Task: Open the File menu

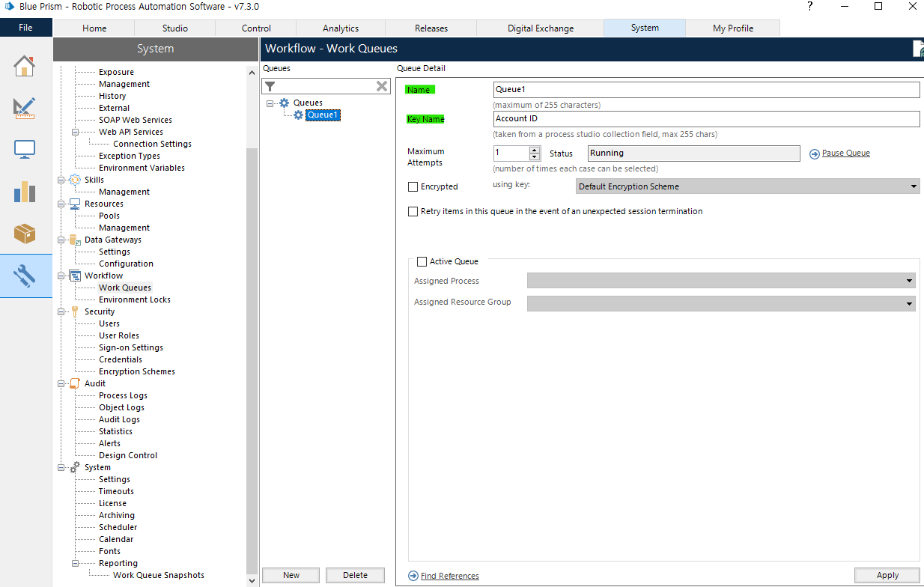Action: point(26,28)
